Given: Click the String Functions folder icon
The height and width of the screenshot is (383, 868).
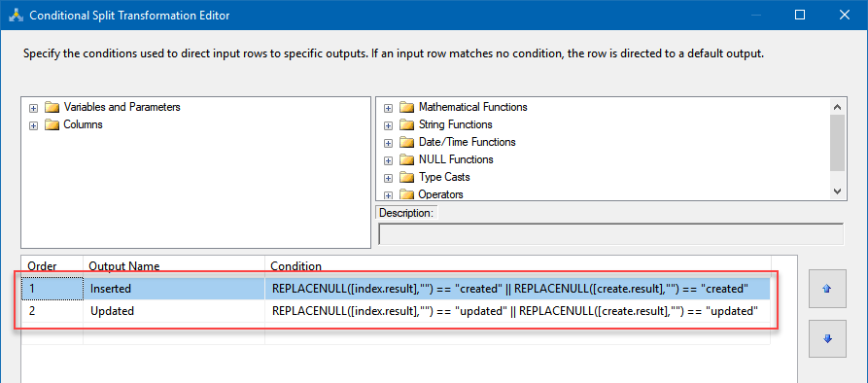Looking at the screenshot, I should [407, 124].
